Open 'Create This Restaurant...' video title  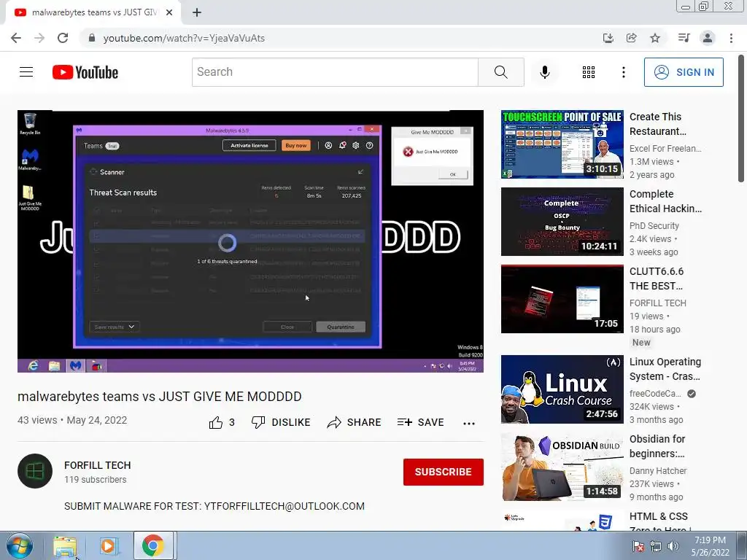click(x=658, y=124)
